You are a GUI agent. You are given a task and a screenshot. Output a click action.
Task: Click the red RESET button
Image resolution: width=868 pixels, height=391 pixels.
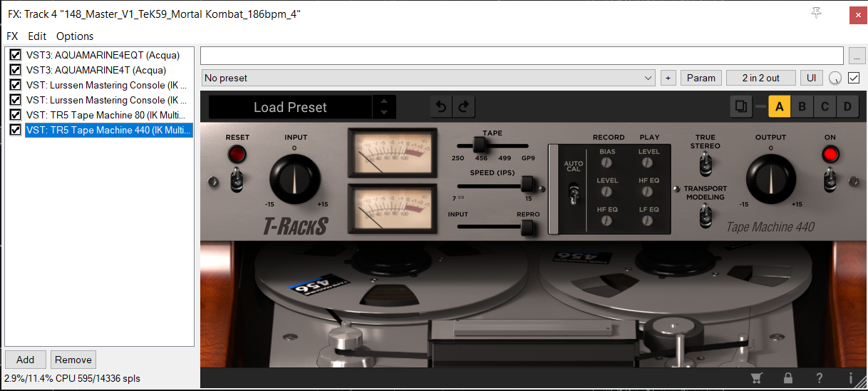237,153
